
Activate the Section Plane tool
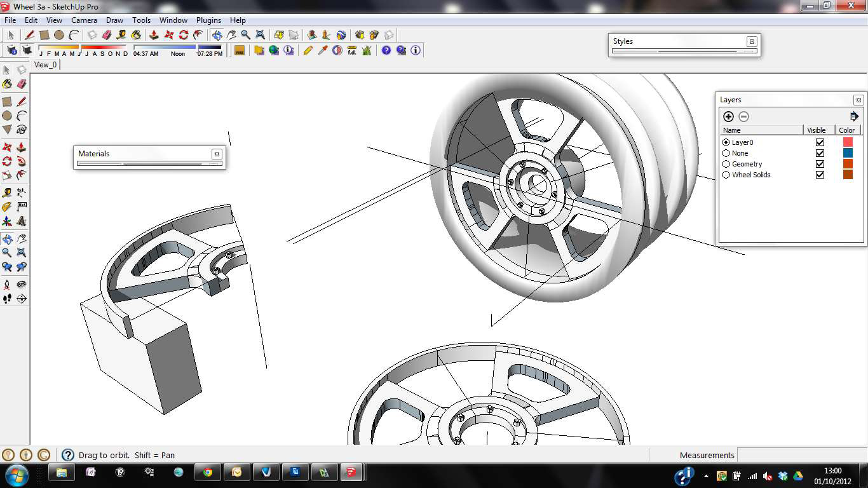22,298
